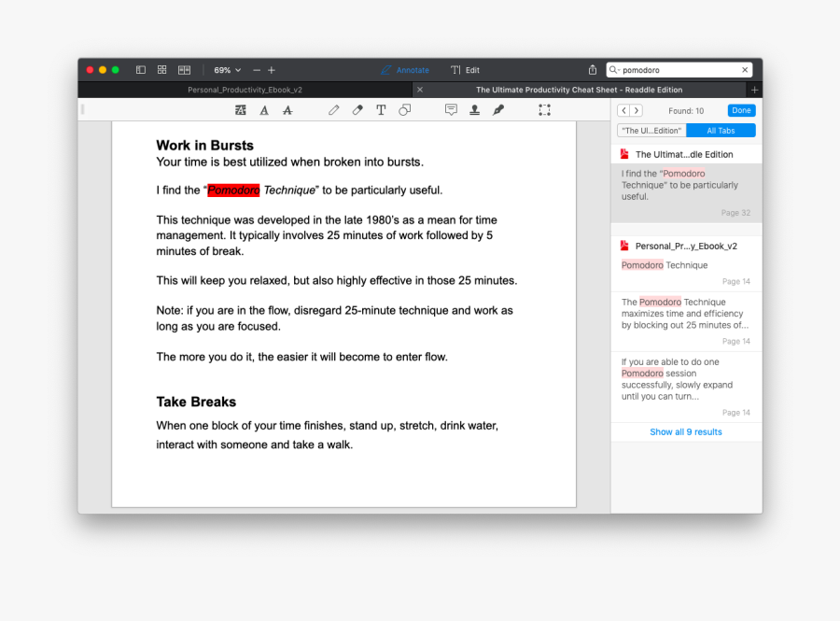Image resolution: width=840 pixels, height=621 pixels.
Task: Switch to Personal_Productivity_Ebook_v2 tab
Action: [245, 90]
